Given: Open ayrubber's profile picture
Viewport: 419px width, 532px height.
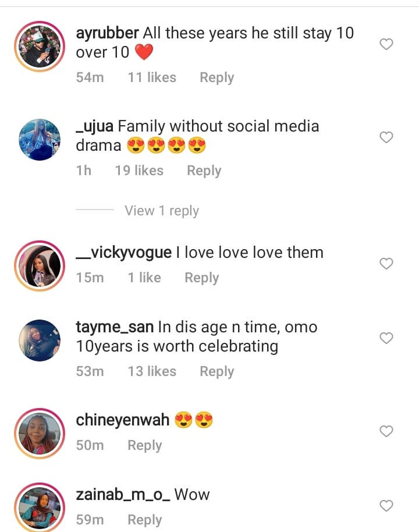Looking at the screenshot, I should [x=40, y=47].
